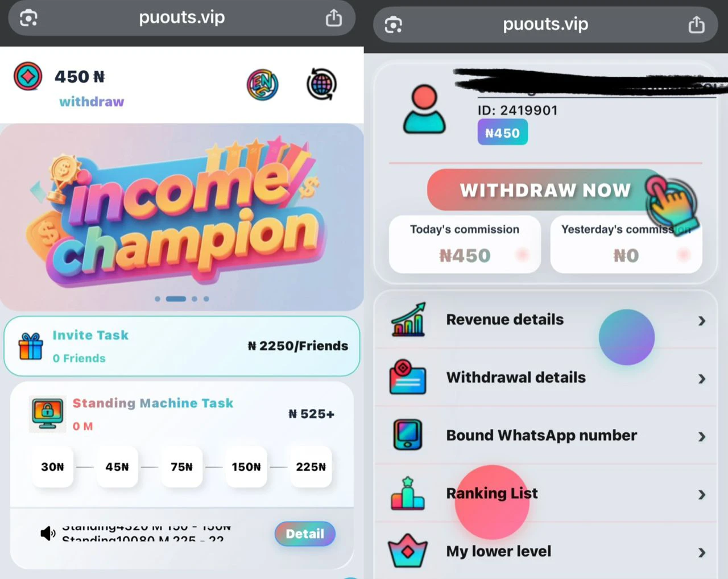Select the 150₦ milestone step
Image resolution: width=728 pixels, height=579 pixels.
tap(246, 467)
